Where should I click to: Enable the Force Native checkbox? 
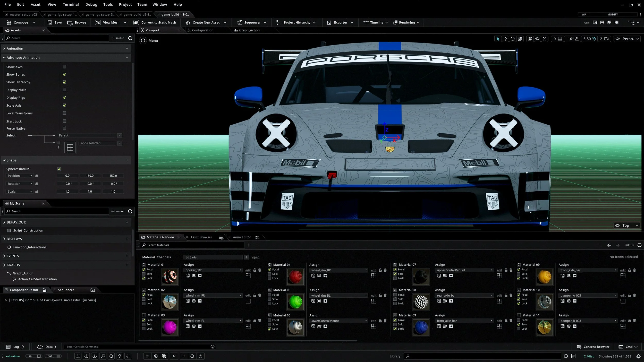click(64, 128)
